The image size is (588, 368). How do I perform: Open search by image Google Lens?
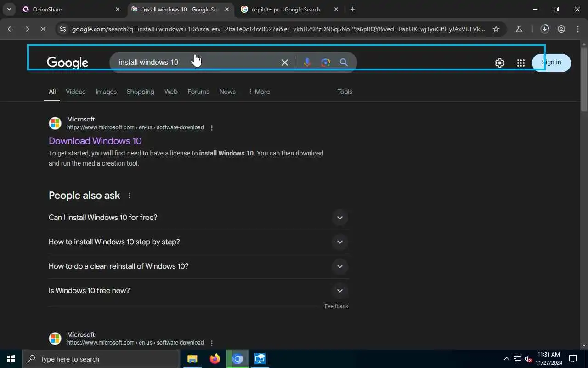coord(326,63)
